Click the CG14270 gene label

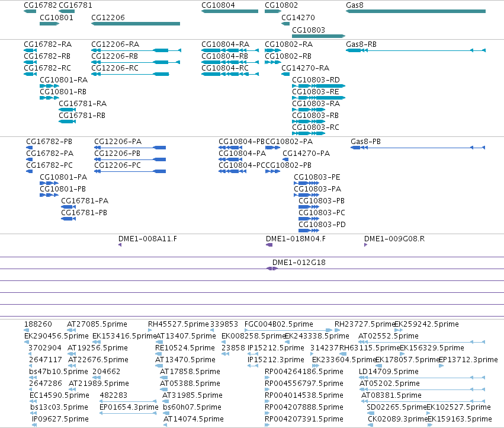tap(298, 17)
